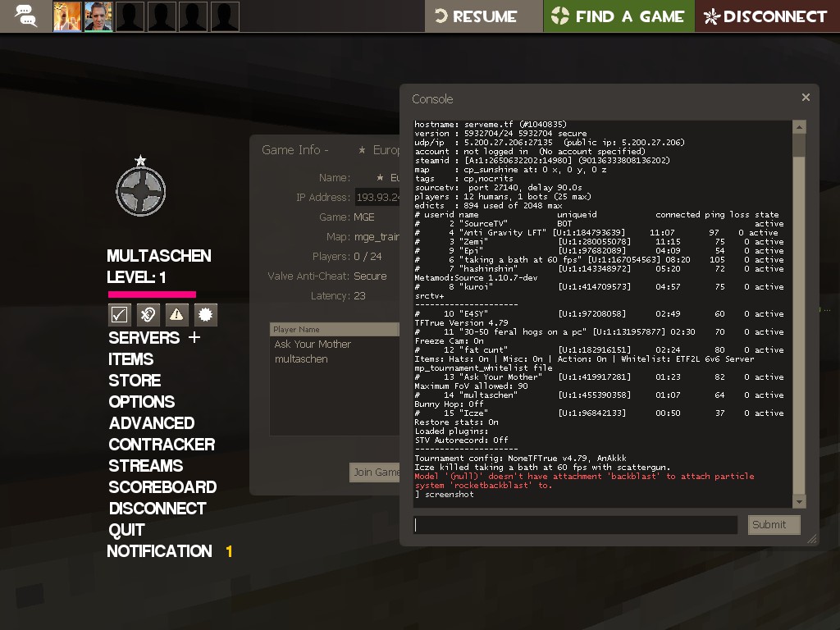Open Find a Game
The image size is (840, 630).
tap(619, 16)
